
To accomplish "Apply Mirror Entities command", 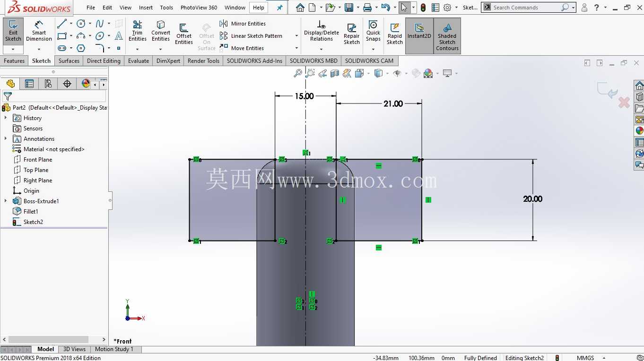I will pos(243,24).
